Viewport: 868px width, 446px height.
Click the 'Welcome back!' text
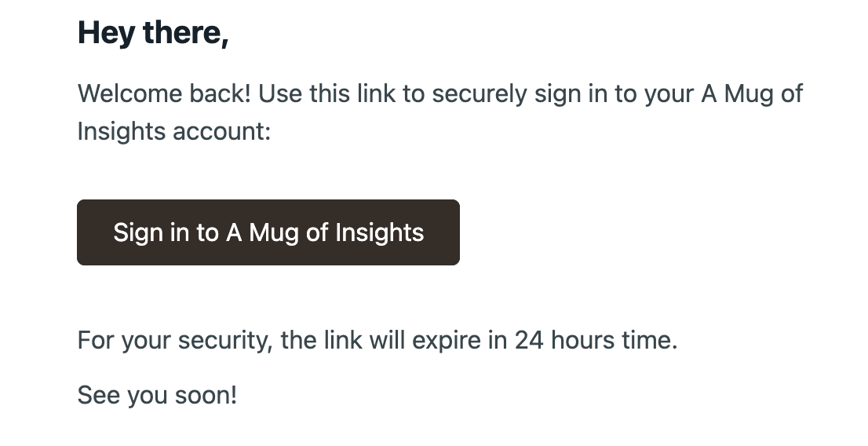click(x=164, y=93)
